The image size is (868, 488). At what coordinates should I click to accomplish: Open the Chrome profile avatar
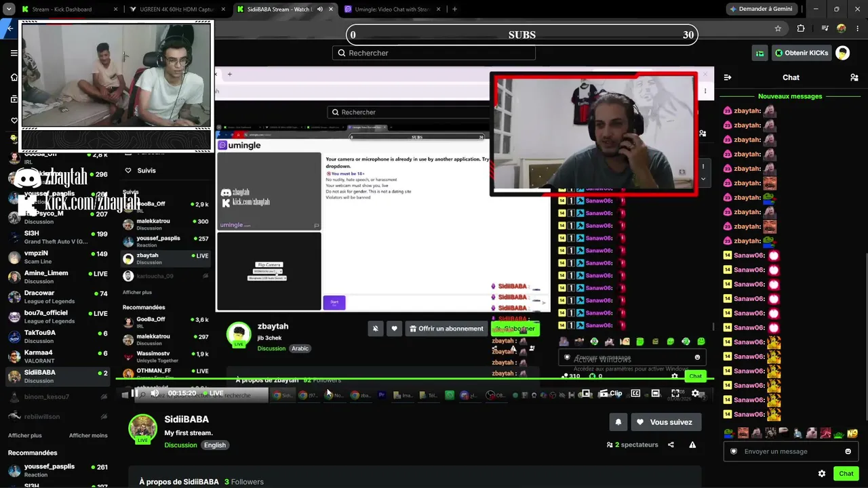coord(842,28)
